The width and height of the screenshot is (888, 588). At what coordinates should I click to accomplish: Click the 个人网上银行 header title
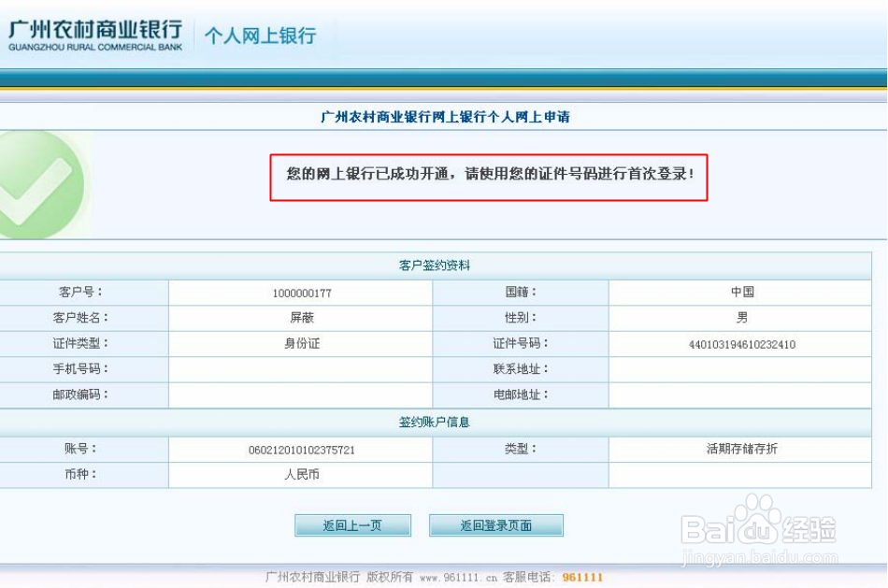[261, 36]
